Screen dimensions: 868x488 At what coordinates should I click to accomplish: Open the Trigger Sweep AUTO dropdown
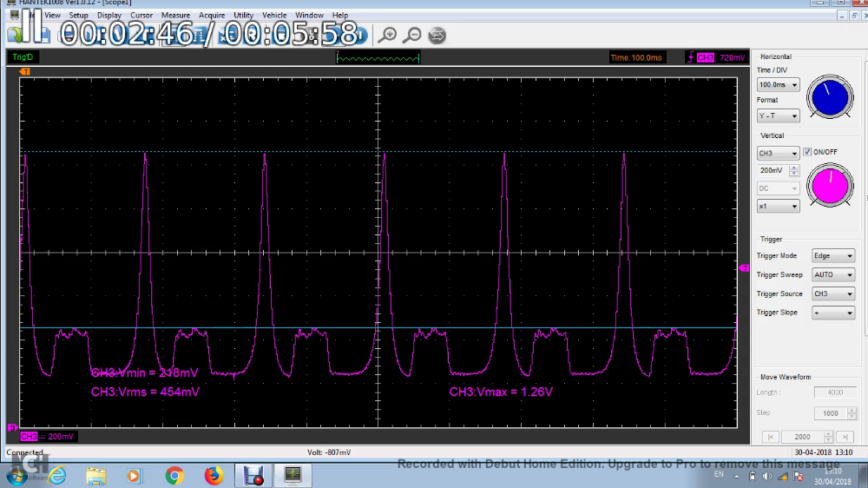coord(832,275)
